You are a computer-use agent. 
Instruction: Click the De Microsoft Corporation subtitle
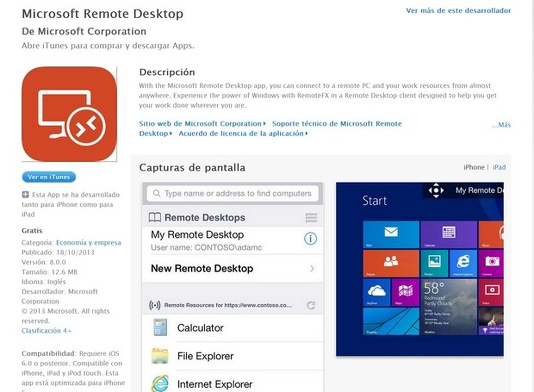(84, 31)
